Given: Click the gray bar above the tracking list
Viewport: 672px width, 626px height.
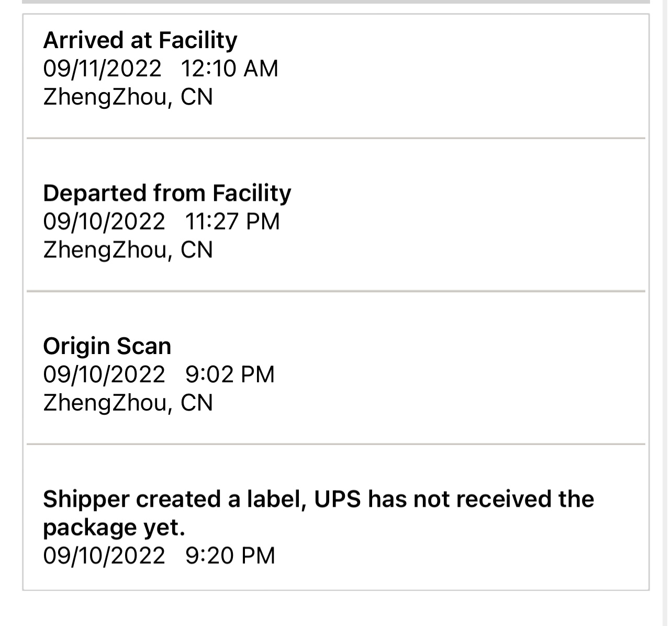Looking at the screenshot, I should (x=336, y=2).
